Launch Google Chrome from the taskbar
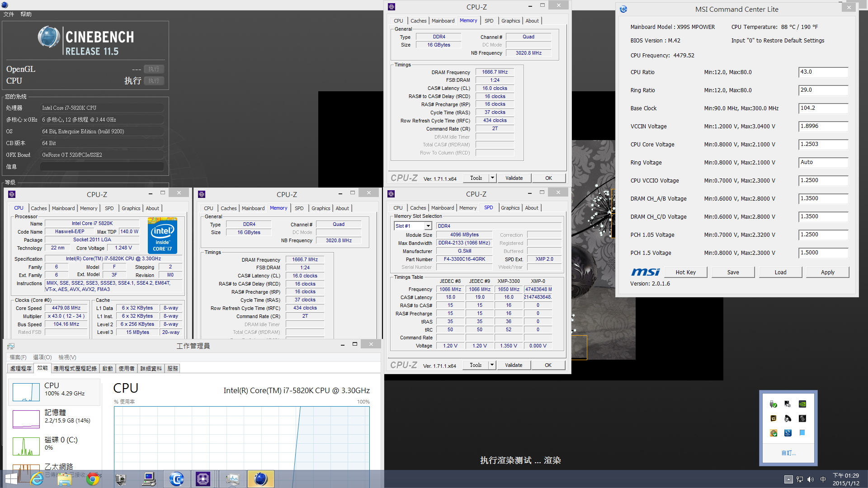 [x=93, y=479]
